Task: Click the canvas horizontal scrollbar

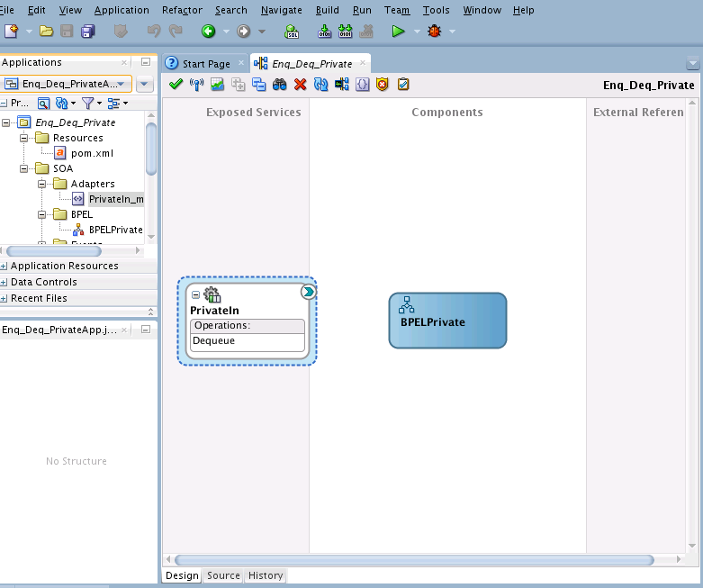Action: coord(414,560)
